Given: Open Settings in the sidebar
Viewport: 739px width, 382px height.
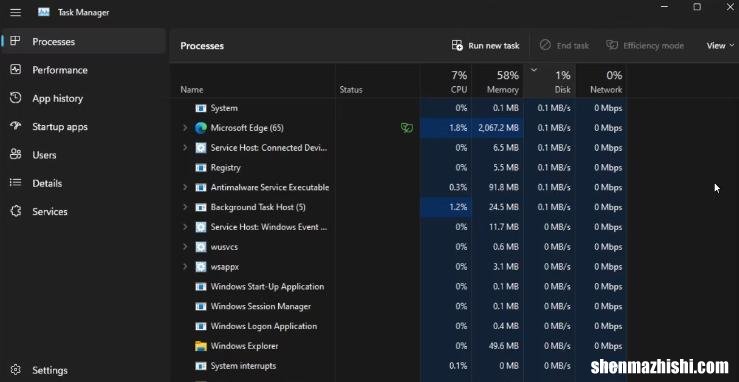Looking at the screenshot, I should coord(84,370).
